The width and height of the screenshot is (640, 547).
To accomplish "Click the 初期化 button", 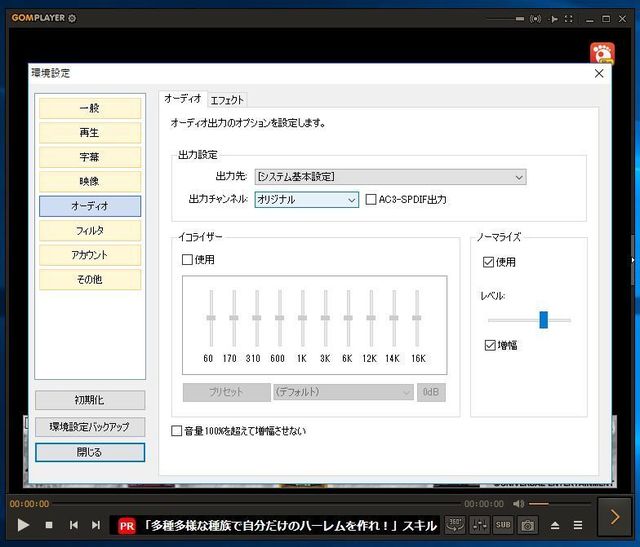I will point(90,400).
